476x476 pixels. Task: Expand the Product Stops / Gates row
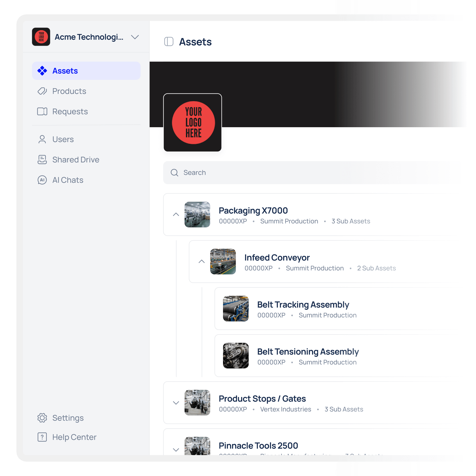(x=176, y=403)
